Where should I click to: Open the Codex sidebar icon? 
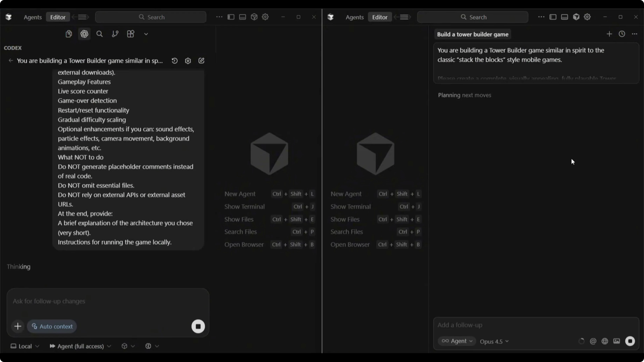(84, 34)
